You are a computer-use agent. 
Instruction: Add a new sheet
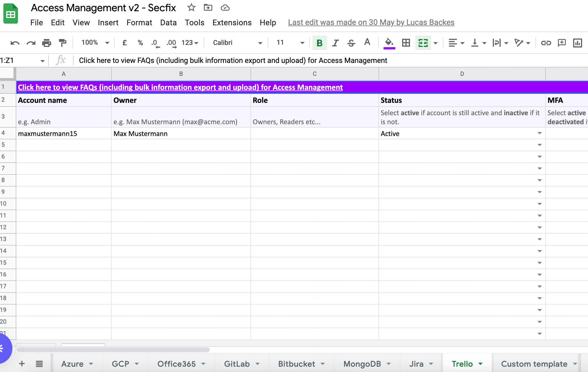coord(22,364)
